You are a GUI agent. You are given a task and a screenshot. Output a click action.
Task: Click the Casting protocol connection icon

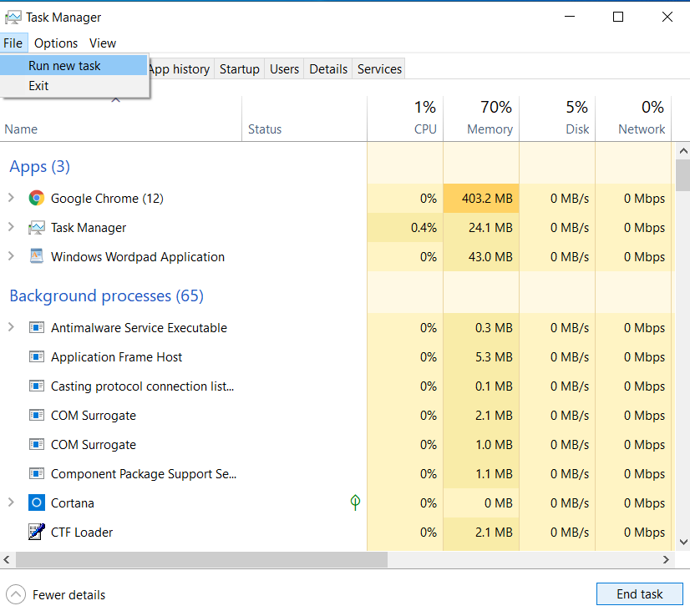(37, 386)
